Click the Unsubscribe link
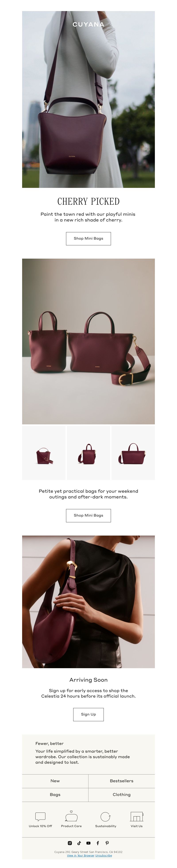The height and width of the screenshot is (868, 177). (x=104, y=855)
